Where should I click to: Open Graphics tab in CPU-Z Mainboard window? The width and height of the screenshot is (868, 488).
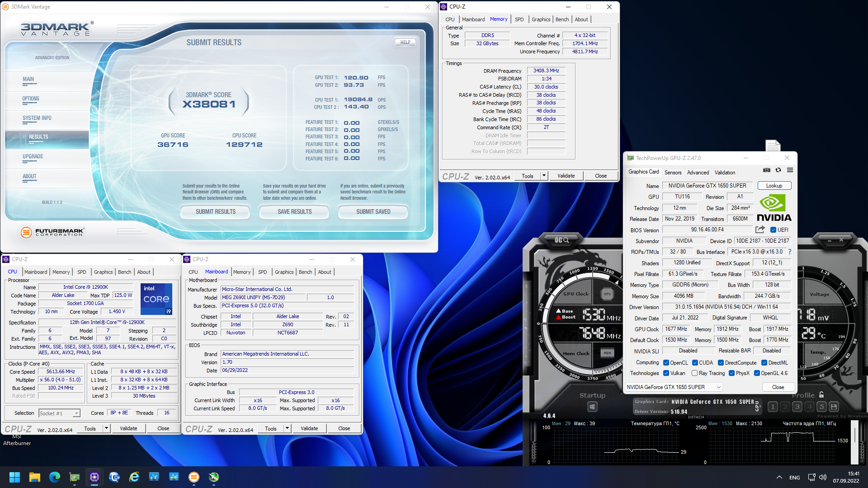pyautogui.click(x=284, y=272)
